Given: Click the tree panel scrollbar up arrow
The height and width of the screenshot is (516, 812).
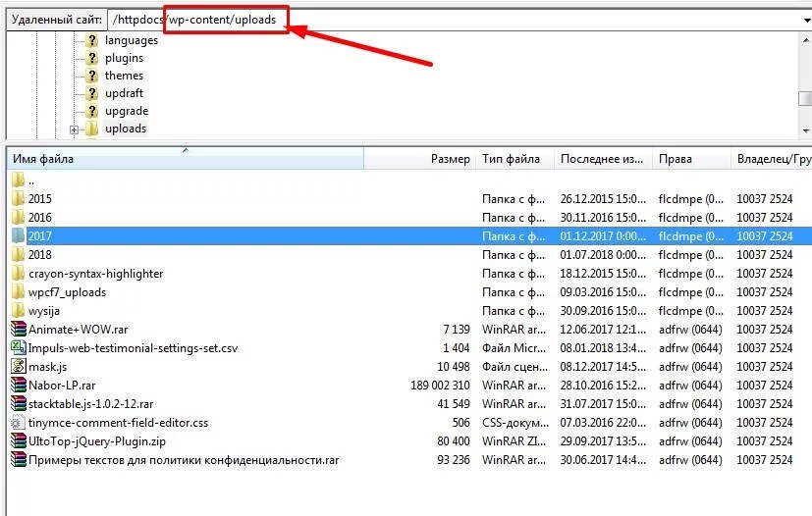Looking at the screenshot, I should click(x=806, y=39).
